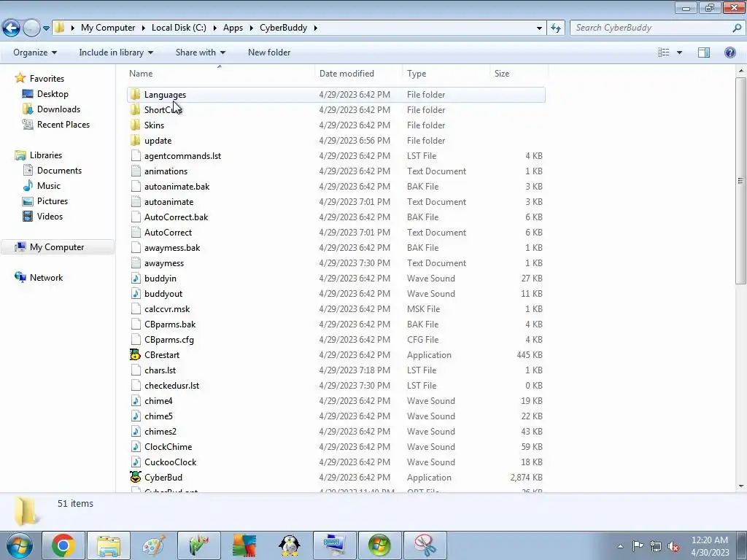Open Desktop in Favorites
The height and width of the screenshot is (560, 747).
(53, 94)
